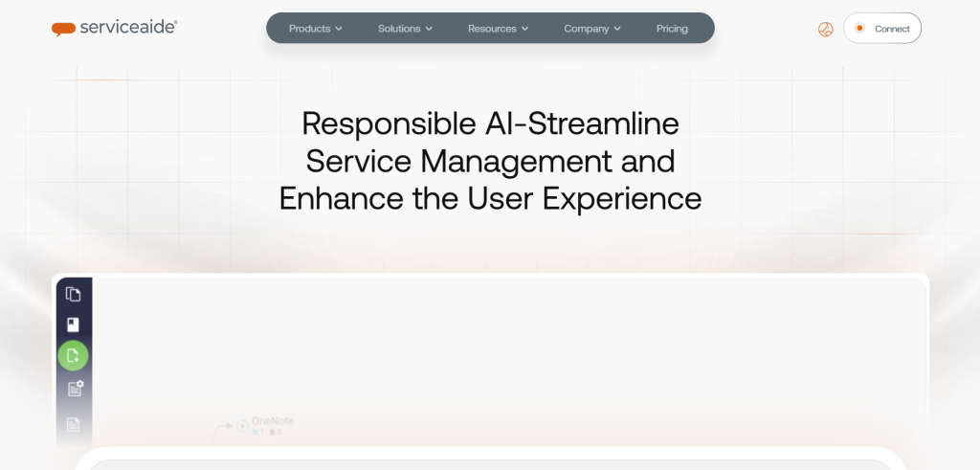
Task: Click the Serviceaide logo
Action: pos(114,28)
